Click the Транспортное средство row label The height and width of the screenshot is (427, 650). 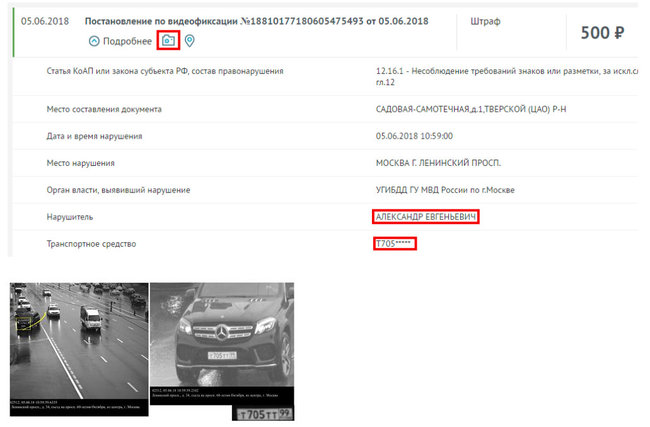pos(91,244)
